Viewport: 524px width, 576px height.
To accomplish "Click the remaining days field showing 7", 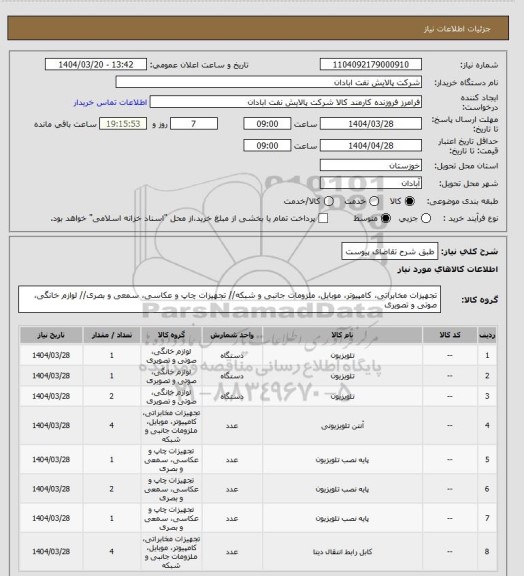I will pyautogui.click(x=194, y=124).
